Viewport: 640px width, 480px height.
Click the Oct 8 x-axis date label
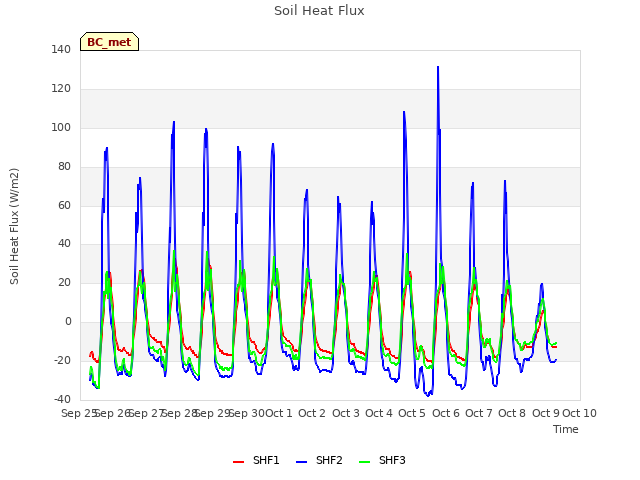click(512, 413)
